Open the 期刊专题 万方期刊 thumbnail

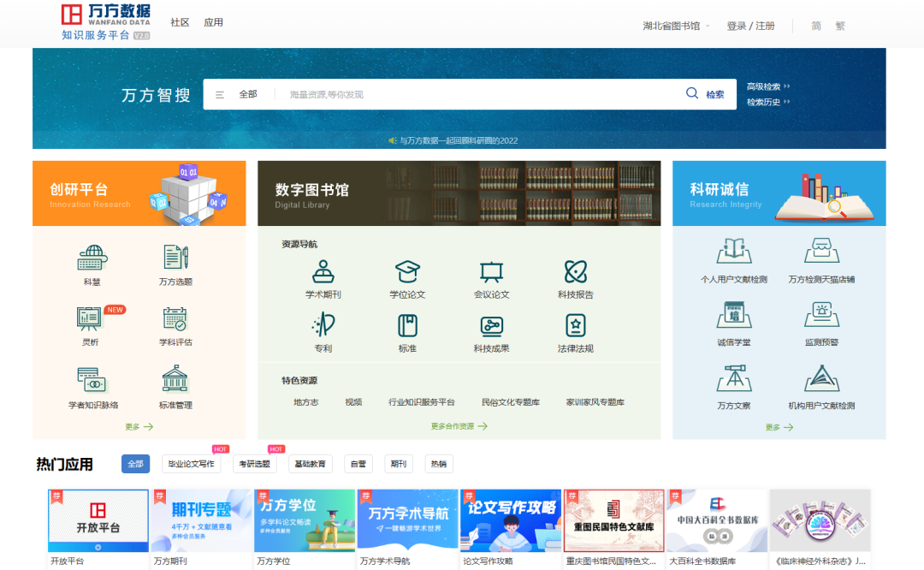click(201, 520)
